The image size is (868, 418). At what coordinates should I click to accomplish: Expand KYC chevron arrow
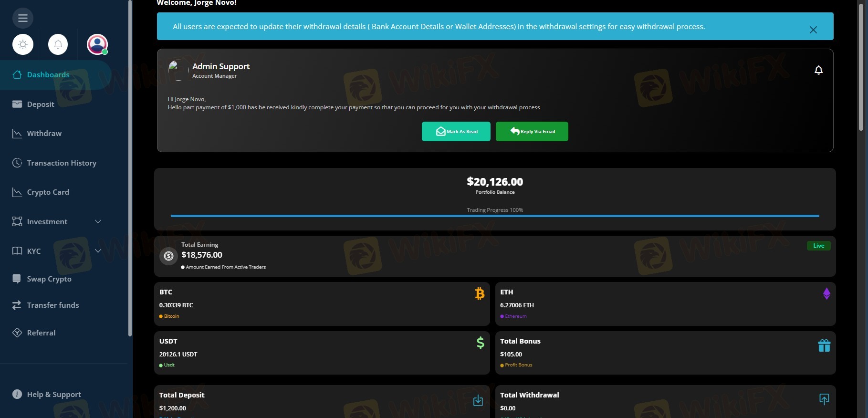pos(98,251)
